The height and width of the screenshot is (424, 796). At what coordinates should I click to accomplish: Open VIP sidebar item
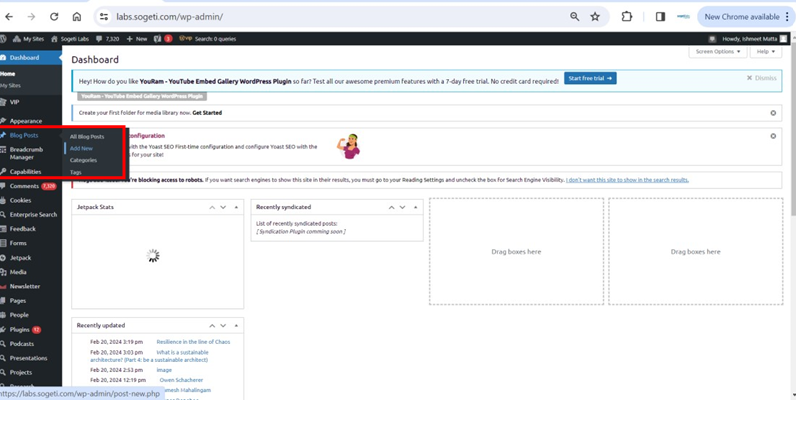point(30,102)
